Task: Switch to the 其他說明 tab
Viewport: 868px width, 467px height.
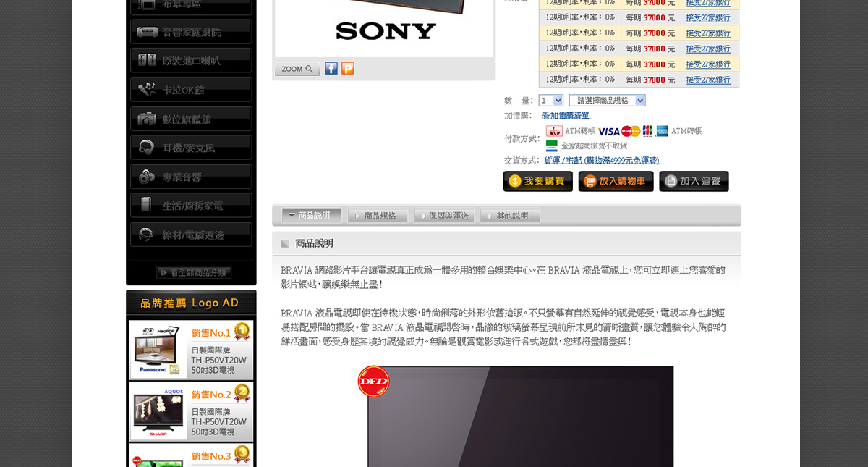Action: point(510,216)
